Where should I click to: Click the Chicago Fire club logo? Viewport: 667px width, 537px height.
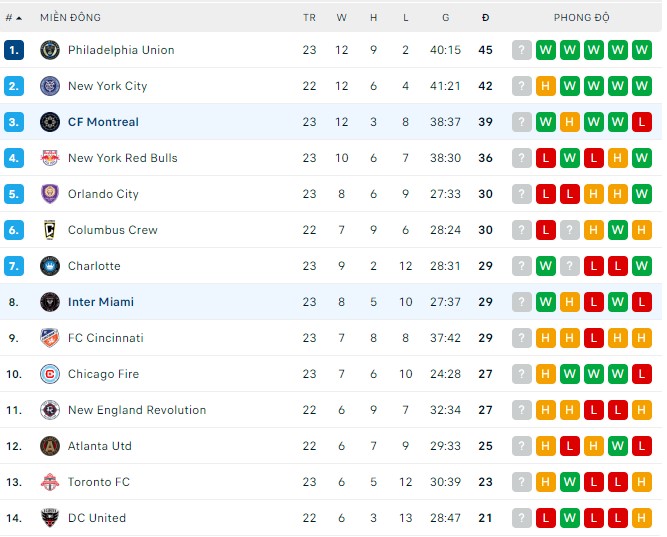click(50, 374)
